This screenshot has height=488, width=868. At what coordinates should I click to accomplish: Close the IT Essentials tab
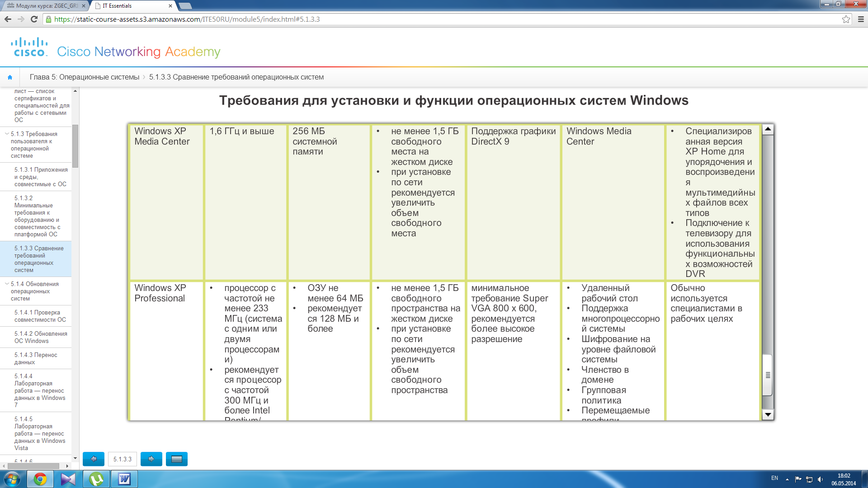tap(170, 6)
